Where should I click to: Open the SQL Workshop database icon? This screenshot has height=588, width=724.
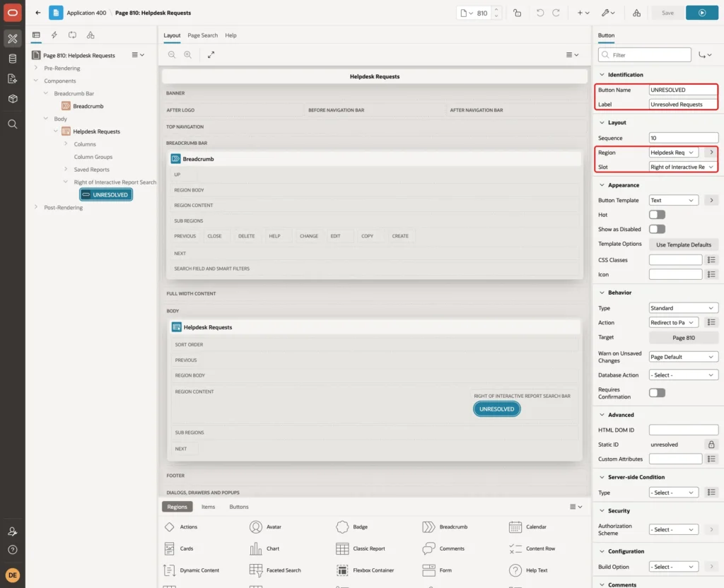(x=13, y=59)
